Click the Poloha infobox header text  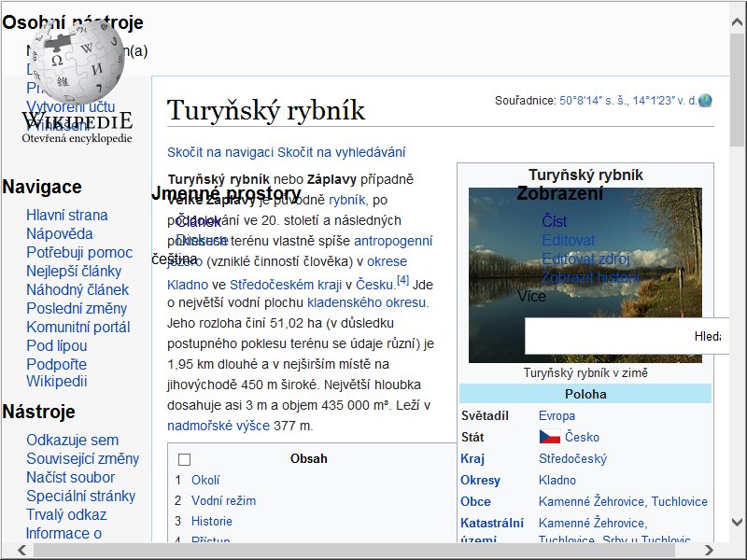coord(585,394)
